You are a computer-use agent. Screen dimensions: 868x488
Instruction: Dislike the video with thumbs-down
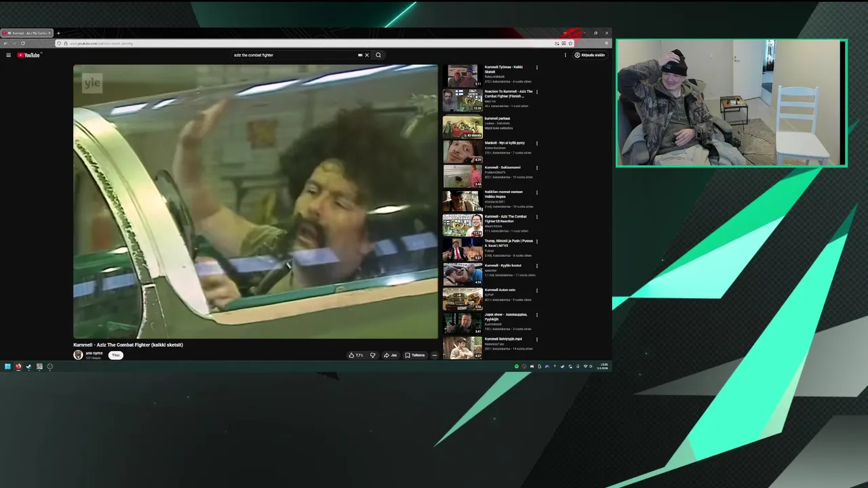pos(372,355)
